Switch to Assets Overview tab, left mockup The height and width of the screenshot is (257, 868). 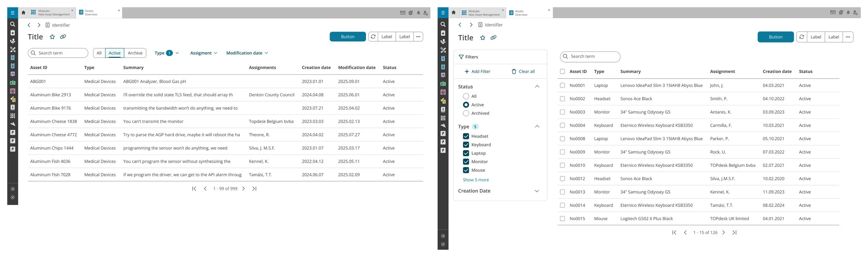pos(99,13)
